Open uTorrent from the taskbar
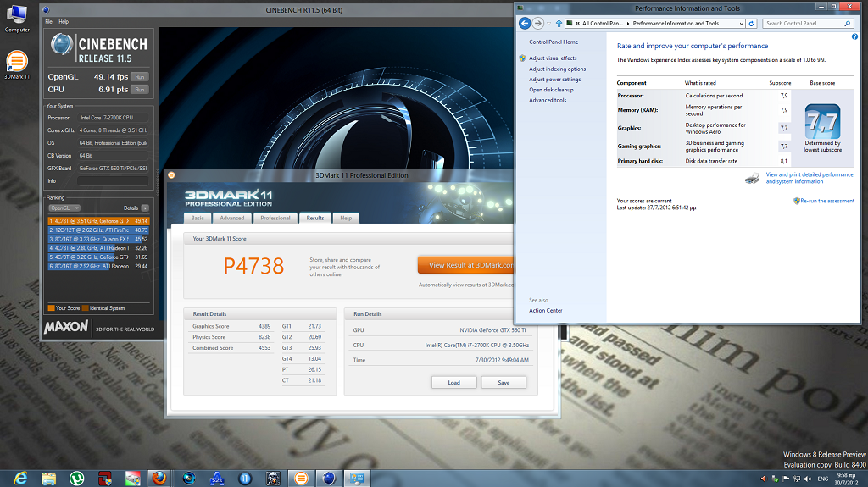The width and height of the screenshot is (868, 487). (76, 479)
